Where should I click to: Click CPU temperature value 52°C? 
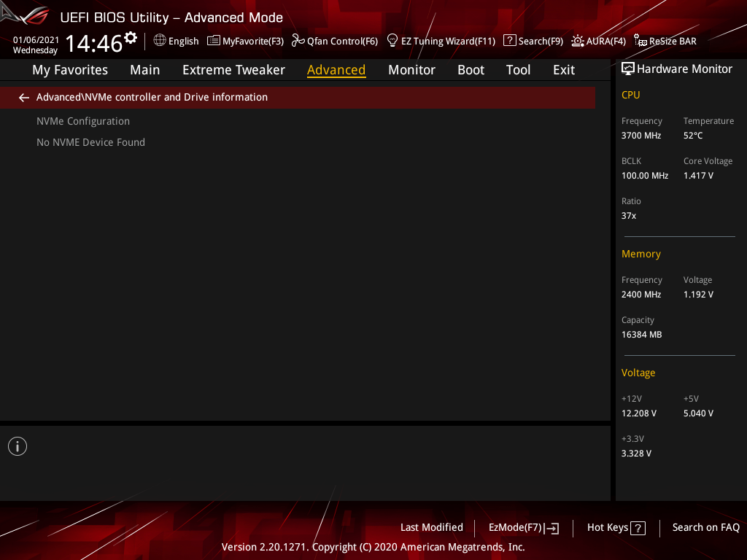click(693, 136)
